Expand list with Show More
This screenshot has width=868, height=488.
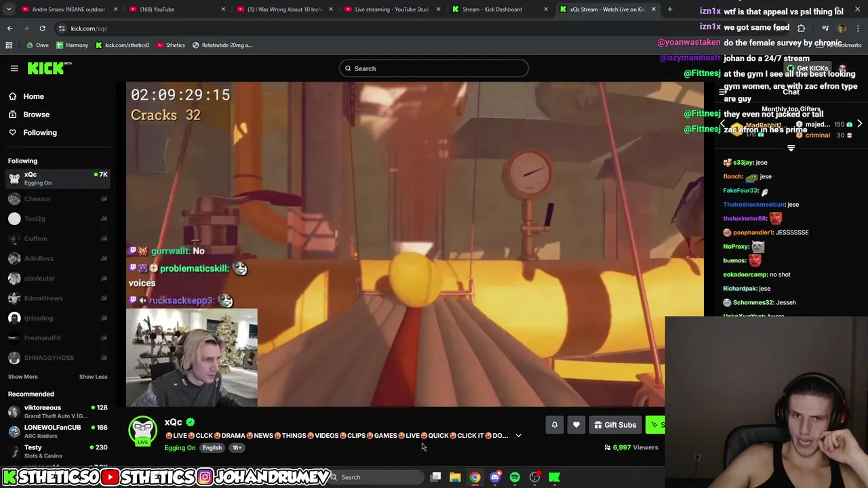pos(22,377)
